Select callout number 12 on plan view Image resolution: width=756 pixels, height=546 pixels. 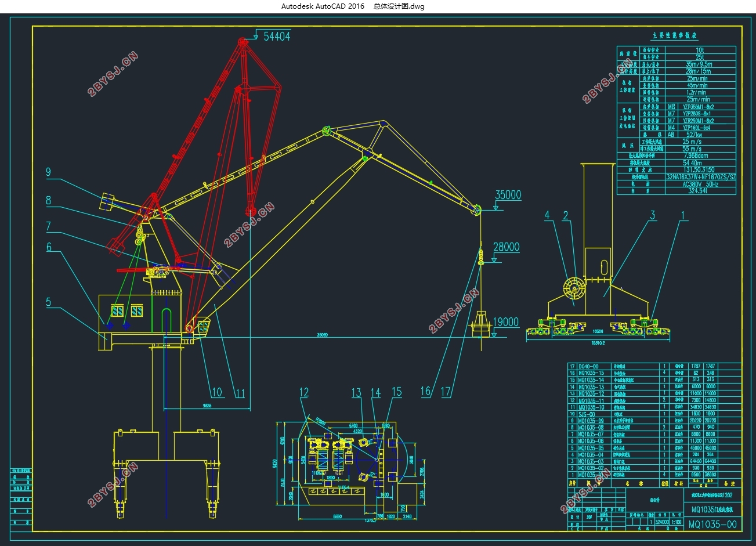tap(304, 393)
